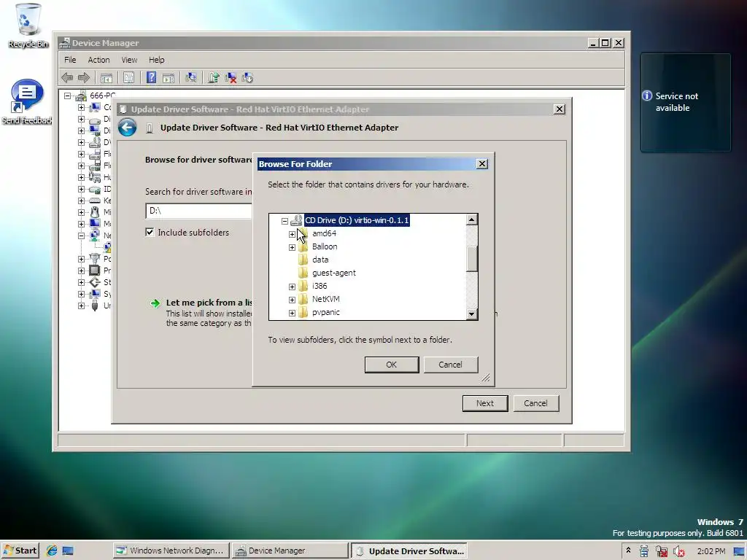Toggle the Include subfolders checkbox

(150, 232)
